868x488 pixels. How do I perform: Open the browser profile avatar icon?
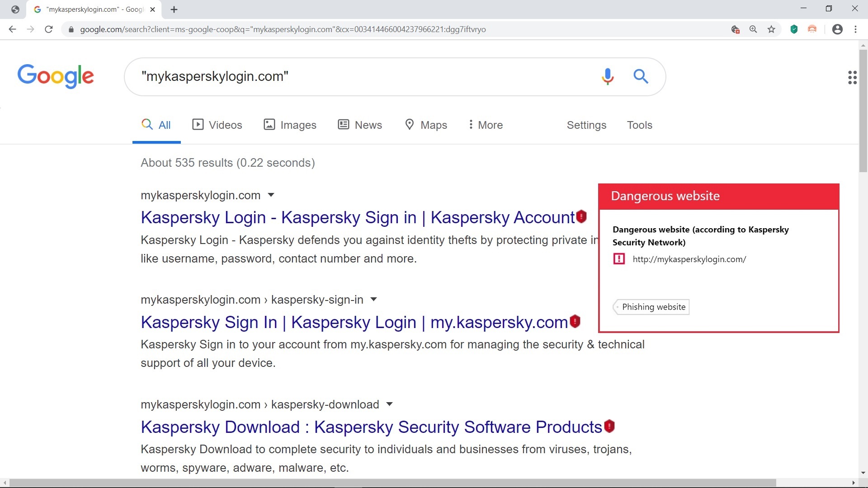coord(837,29)
